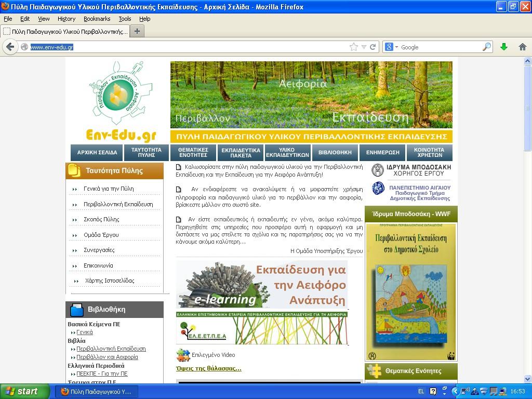The image size is (532, 399).
Task: Open the Windows start button
Action: click(24, 391)
